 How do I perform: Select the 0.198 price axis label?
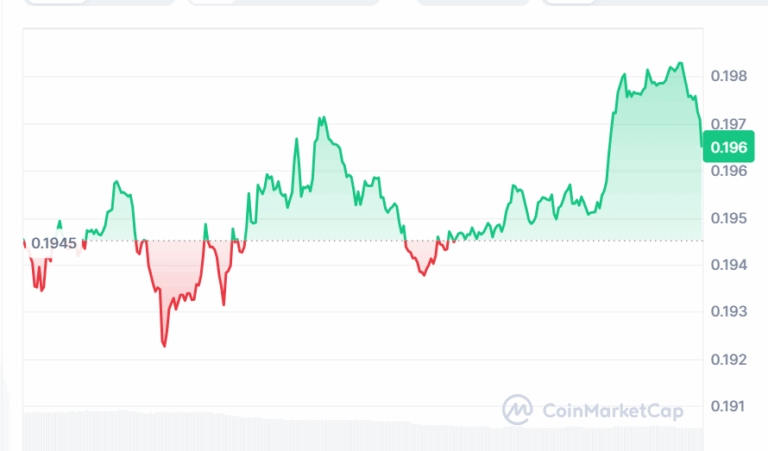(727, 76)
